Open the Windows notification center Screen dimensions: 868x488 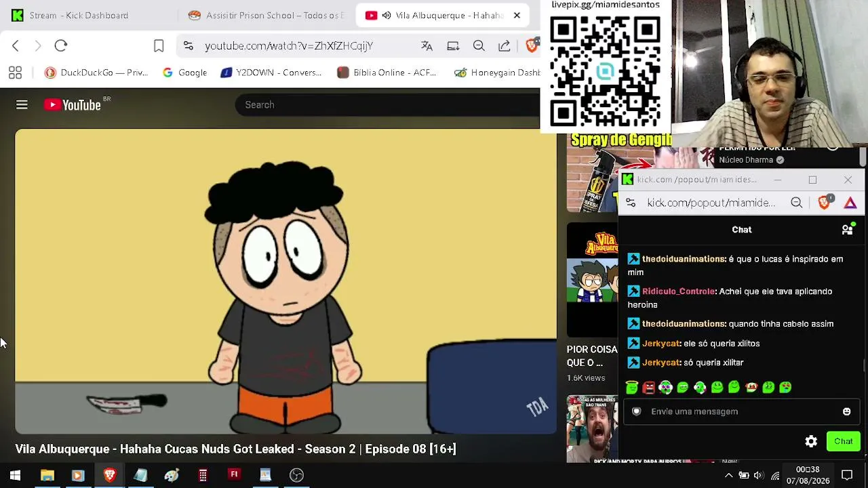847,475
